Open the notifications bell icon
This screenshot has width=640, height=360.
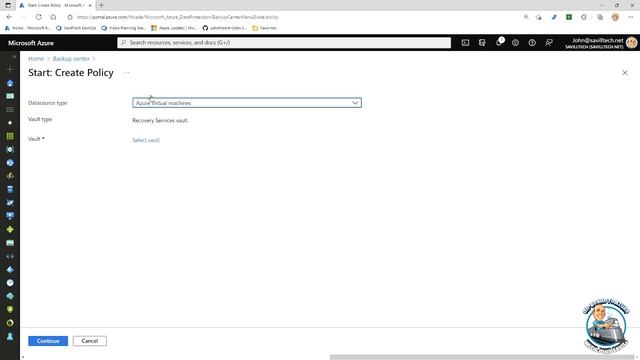click(x=499, y=42)
